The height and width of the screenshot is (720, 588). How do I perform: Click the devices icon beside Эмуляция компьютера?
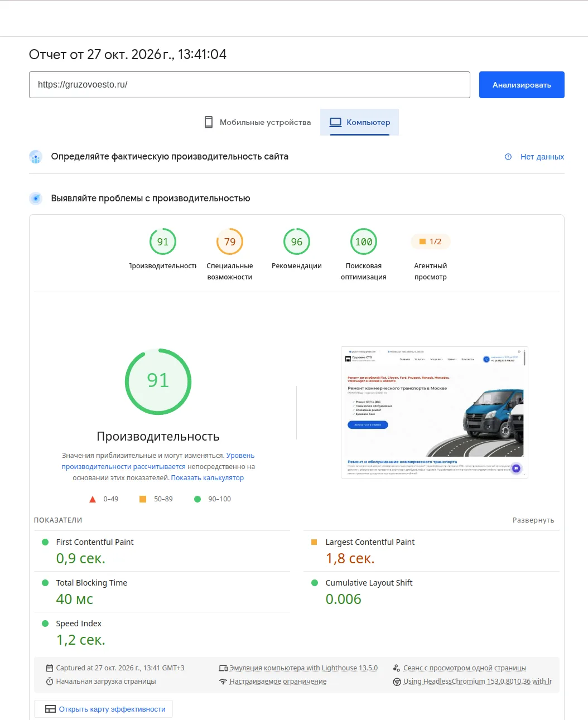pos(223,668)
